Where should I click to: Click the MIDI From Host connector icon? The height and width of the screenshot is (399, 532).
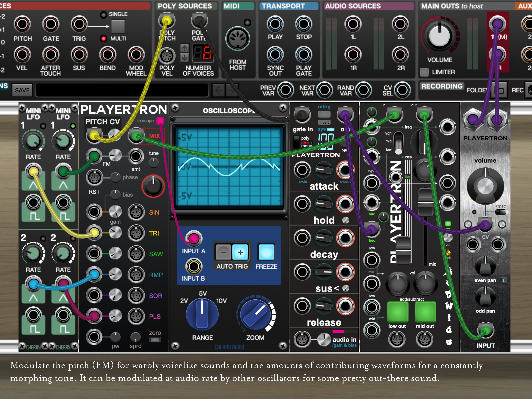237,39
